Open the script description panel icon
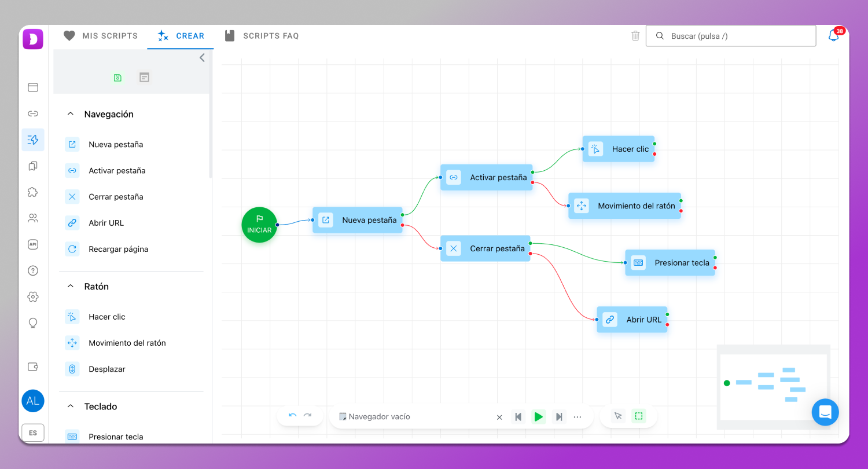 (144, 78)
